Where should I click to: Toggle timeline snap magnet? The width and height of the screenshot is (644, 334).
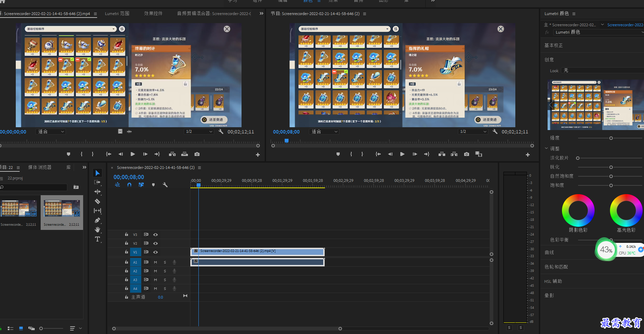129,185
